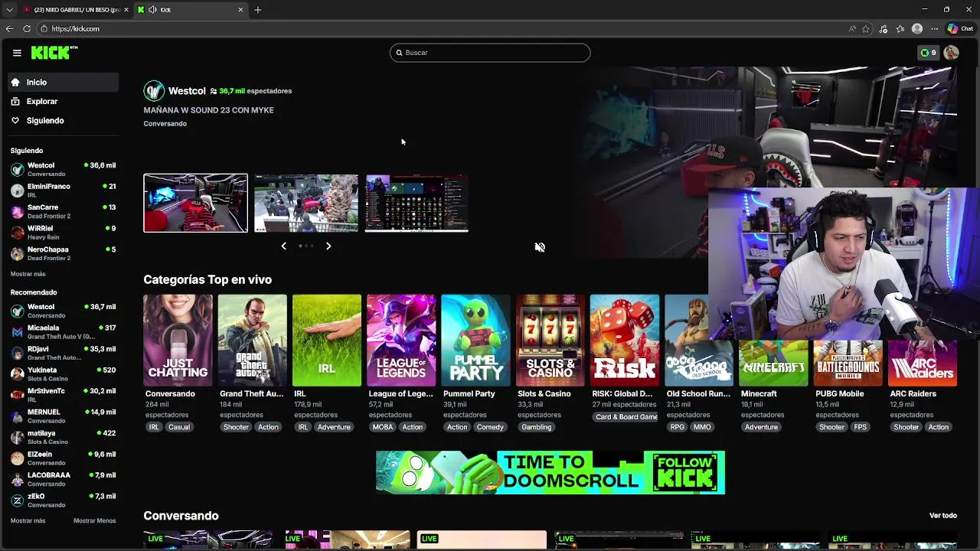The image size is (980, 551).
Task: Open Grand Theft Auto category card
Action: 253,341
